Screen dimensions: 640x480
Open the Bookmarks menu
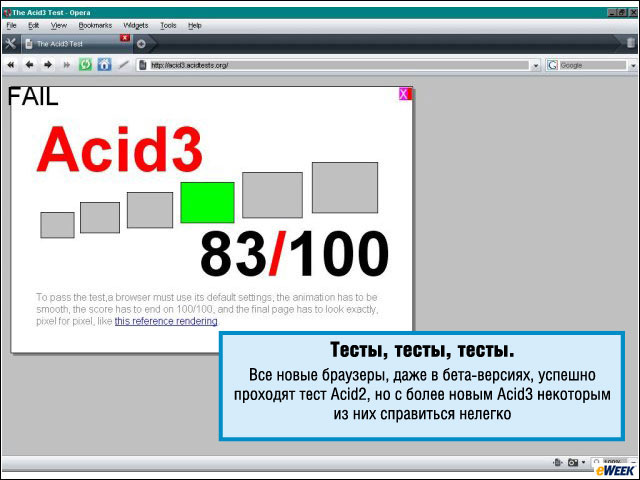click(x=95, y=25)
